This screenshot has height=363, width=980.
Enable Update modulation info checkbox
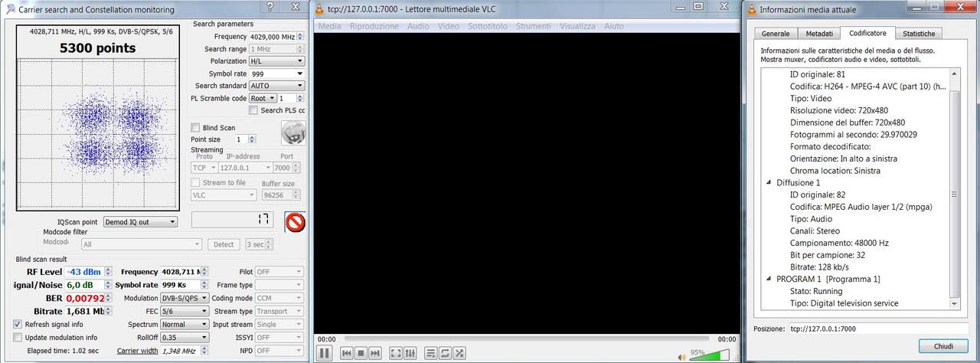(18, 337)
